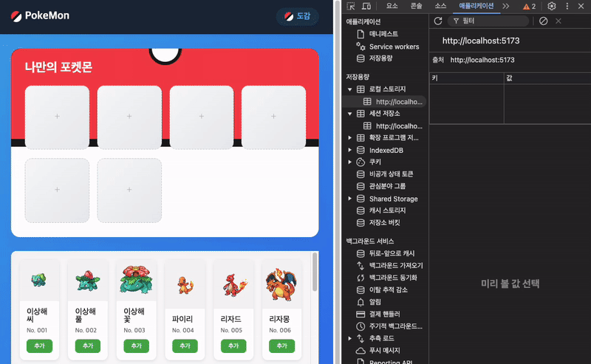Viewport: 591px width, 364px height.
Task: Click the 백그라운드 가져오기 arrows icon
Action: click(x=361, y=266)
